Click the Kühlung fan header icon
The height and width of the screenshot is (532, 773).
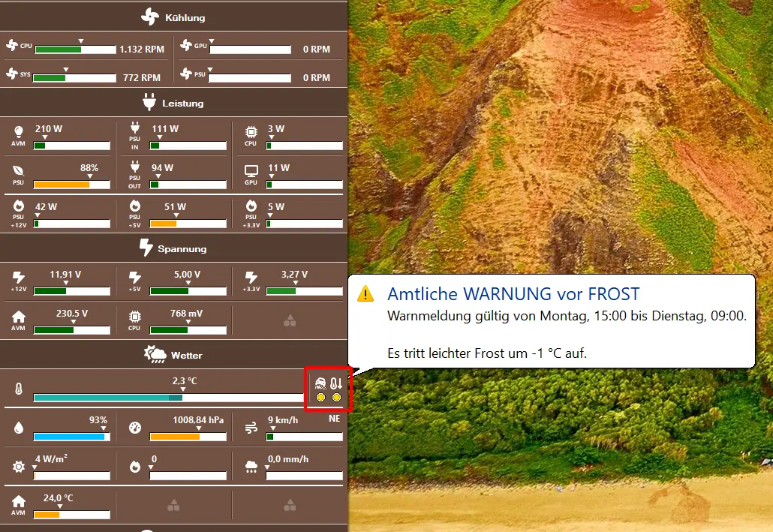(150, 17)
